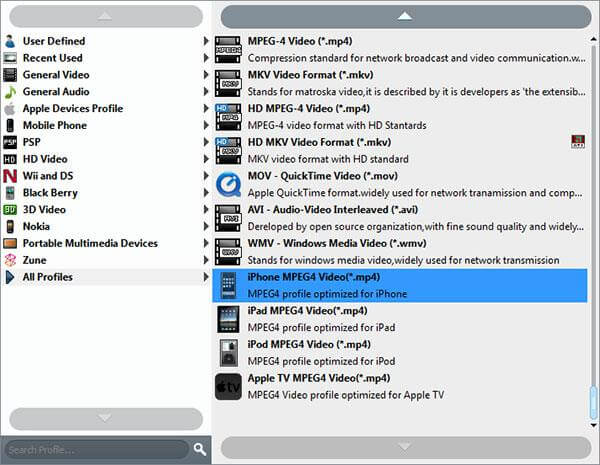Image resolution: width=600 pixels, height=465 pixels.
Task: Open the PSP category
Action: pyautogui.click(x=106, y=142)
